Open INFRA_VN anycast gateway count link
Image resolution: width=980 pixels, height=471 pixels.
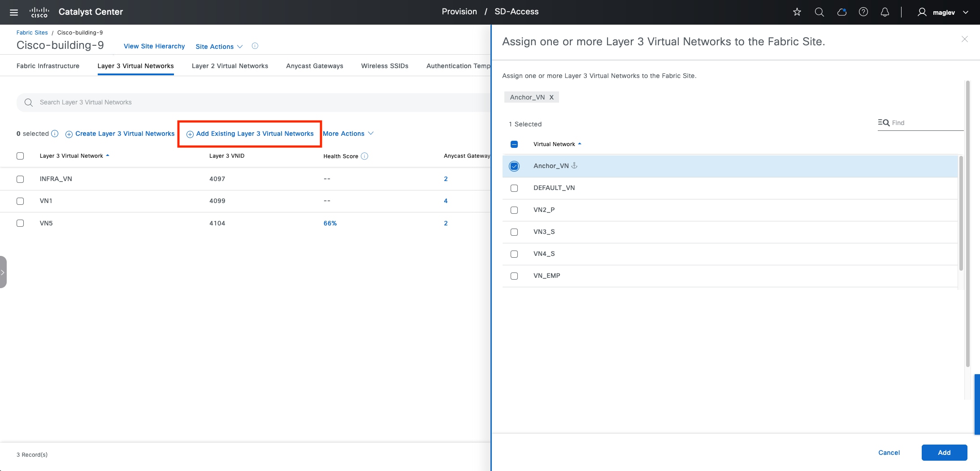click(446, 179)
